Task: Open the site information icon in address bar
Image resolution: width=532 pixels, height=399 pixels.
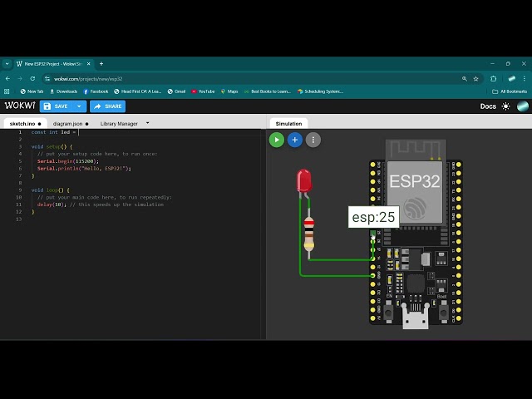Action: [47, 79]
